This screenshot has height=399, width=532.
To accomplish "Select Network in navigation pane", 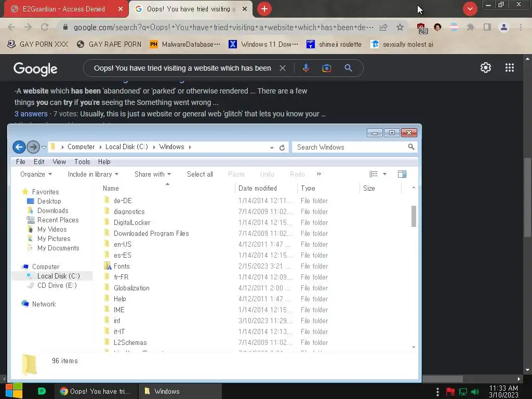I will click(44, 304).
